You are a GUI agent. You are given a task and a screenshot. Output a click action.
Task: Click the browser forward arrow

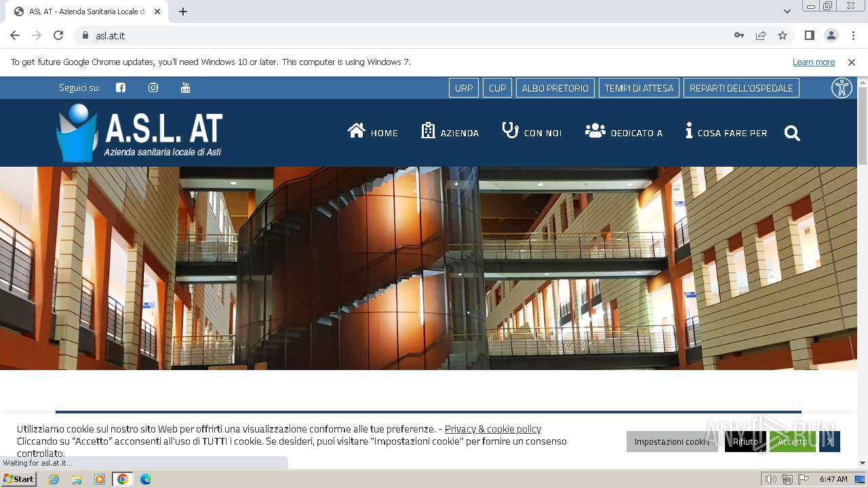37,36
